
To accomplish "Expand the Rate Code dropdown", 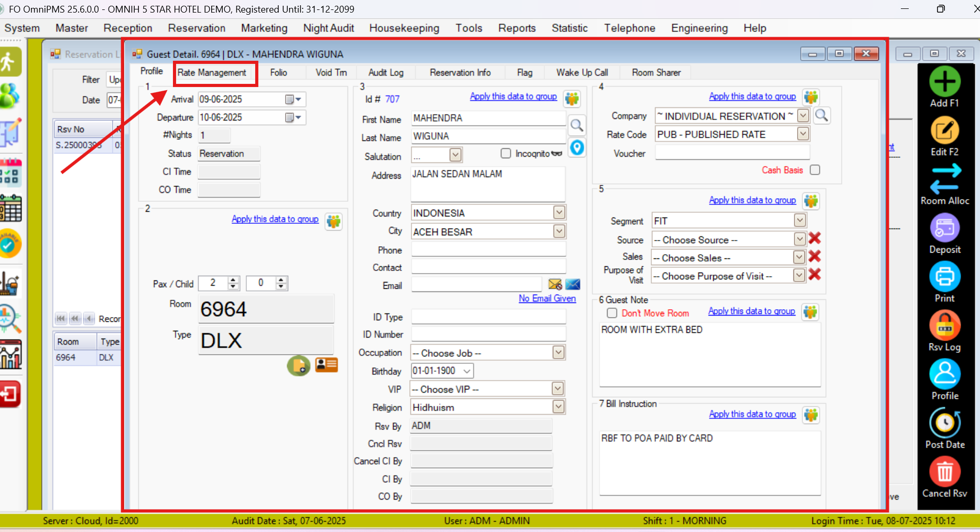I will pos(803,134).
